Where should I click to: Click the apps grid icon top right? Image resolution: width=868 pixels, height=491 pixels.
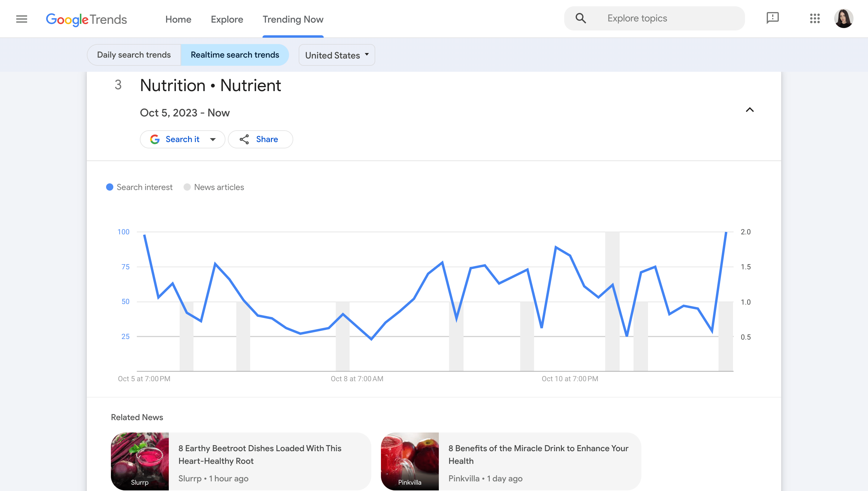coord(815,18)
